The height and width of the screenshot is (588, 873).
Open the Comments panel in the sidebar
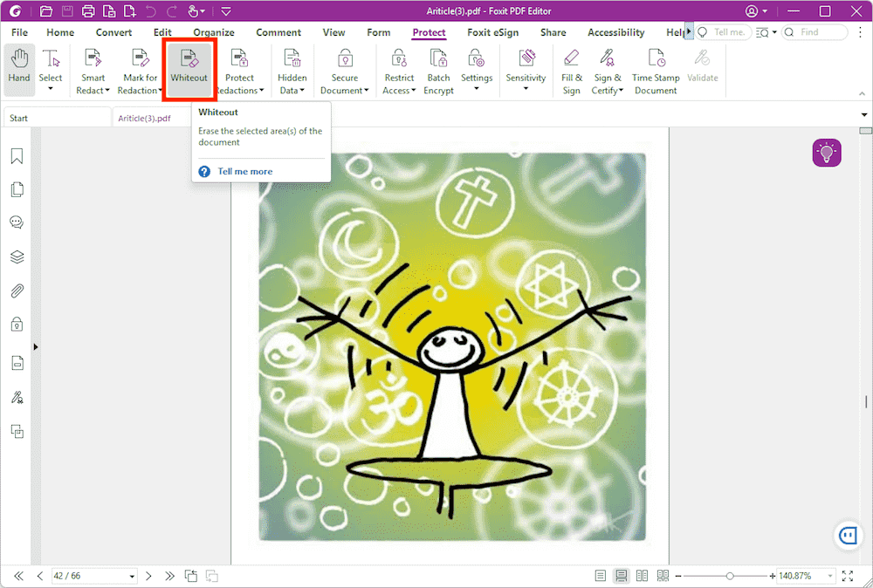tap(16, 222)
